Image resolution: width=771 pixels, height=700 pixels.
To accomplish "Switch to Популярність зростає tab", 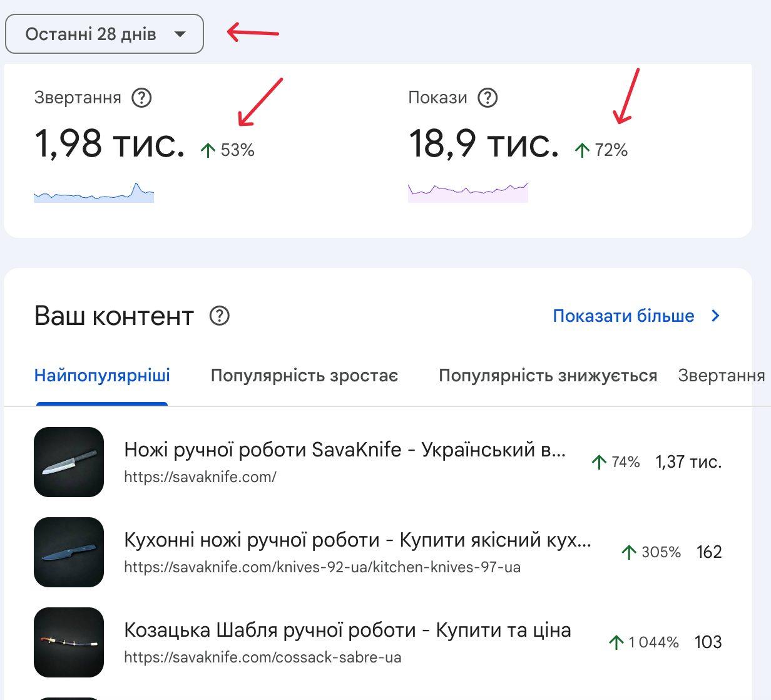I will pyautogui.click(x=304, y=376).
